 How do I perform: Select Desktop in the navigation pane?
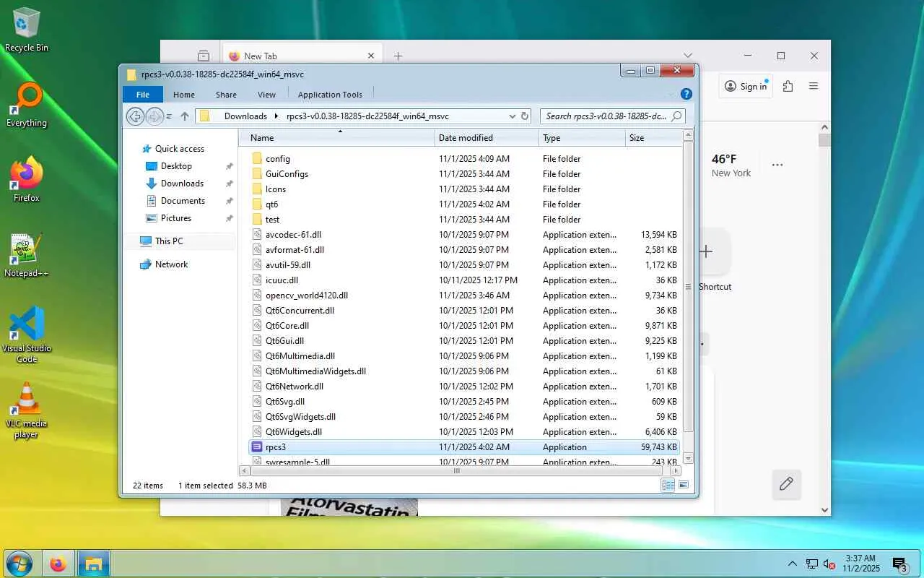click(x=176, y=165)
